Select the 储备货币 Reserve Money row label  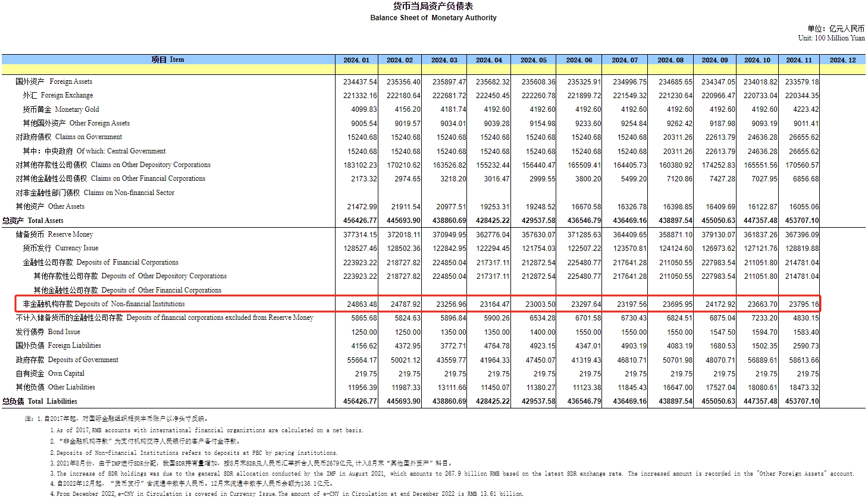click(x=54, y=234)
